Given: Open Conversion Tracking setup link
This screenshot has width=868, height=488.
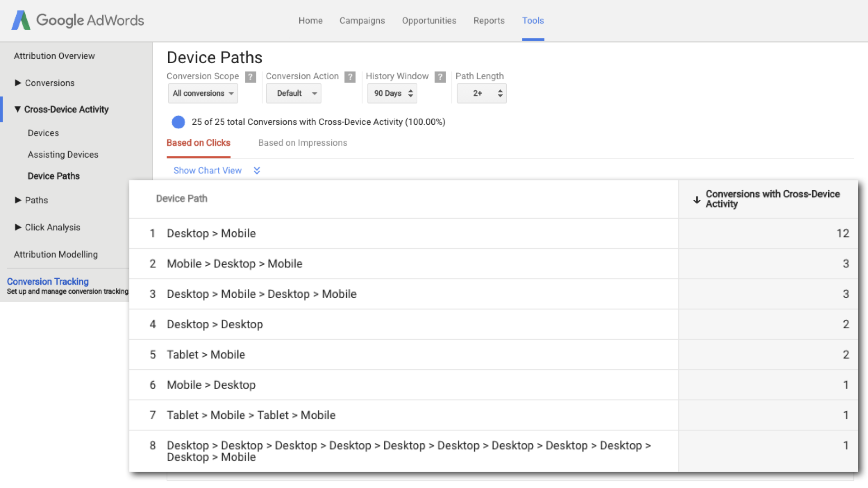Looking at the screenshot, I should point(47,281).
